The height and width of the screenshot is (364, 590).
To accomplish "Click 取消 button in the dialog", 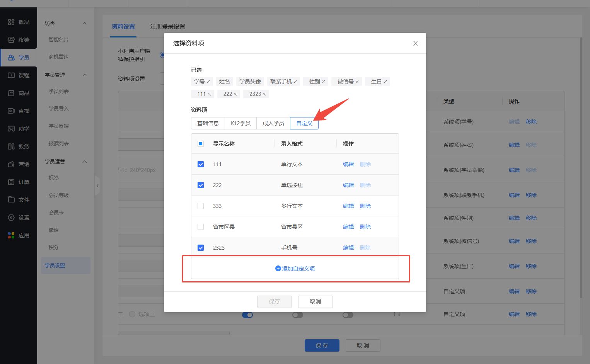I will click(315, 301).
